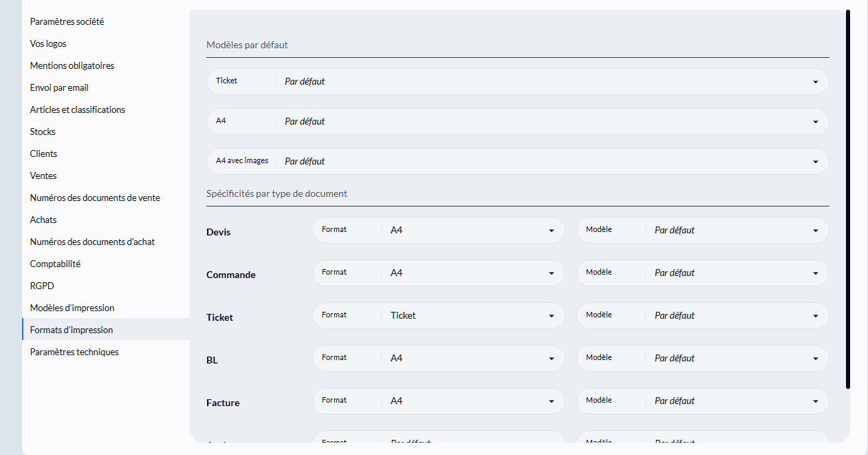Expand the Modèle dropdown for BL
The width and height of the screenshot is (868, 455).
click(x=703, y=358)
